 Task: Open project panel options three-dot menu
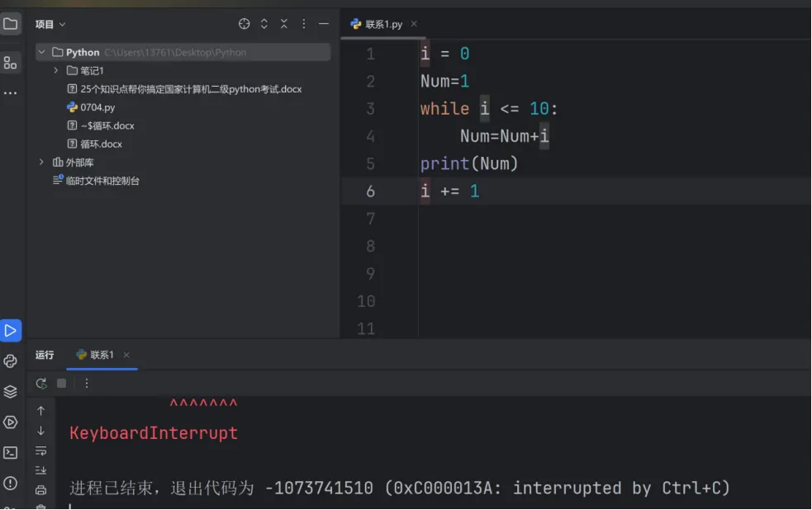[304, 24]
